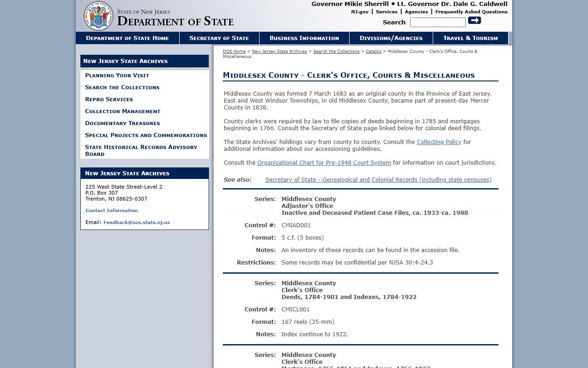Open Department of State Home menu

point(127,38)
